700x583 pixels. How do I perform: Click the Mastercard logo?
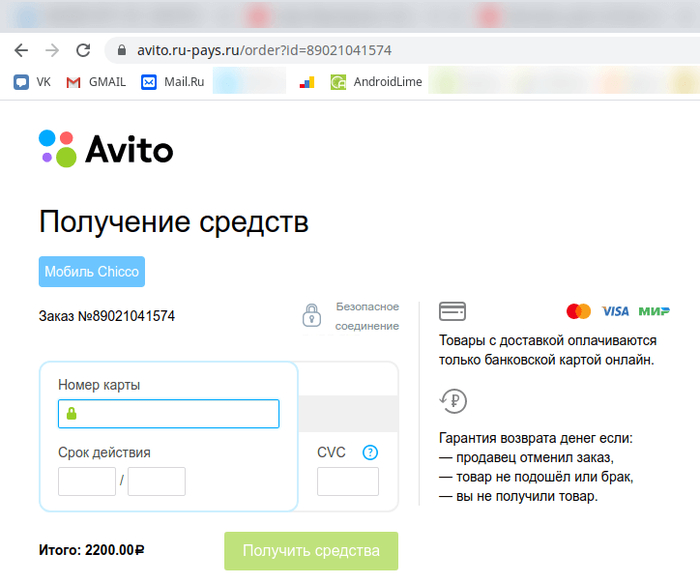pyautogui.click(x=578, y=311)
